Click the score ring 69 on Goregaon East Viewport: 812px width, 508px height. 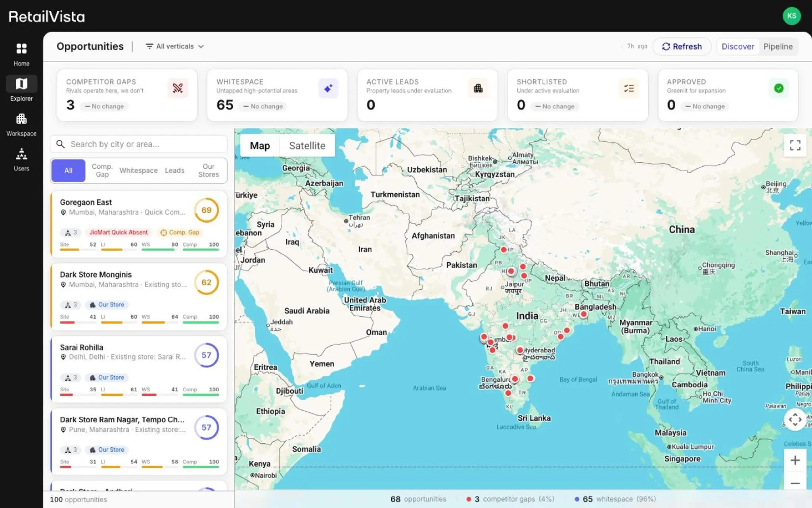pyautogui.click(x=206, y=210)
